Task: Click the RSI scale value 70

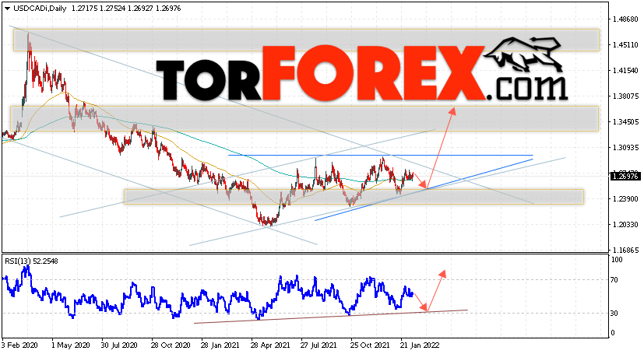Action: 614,280
